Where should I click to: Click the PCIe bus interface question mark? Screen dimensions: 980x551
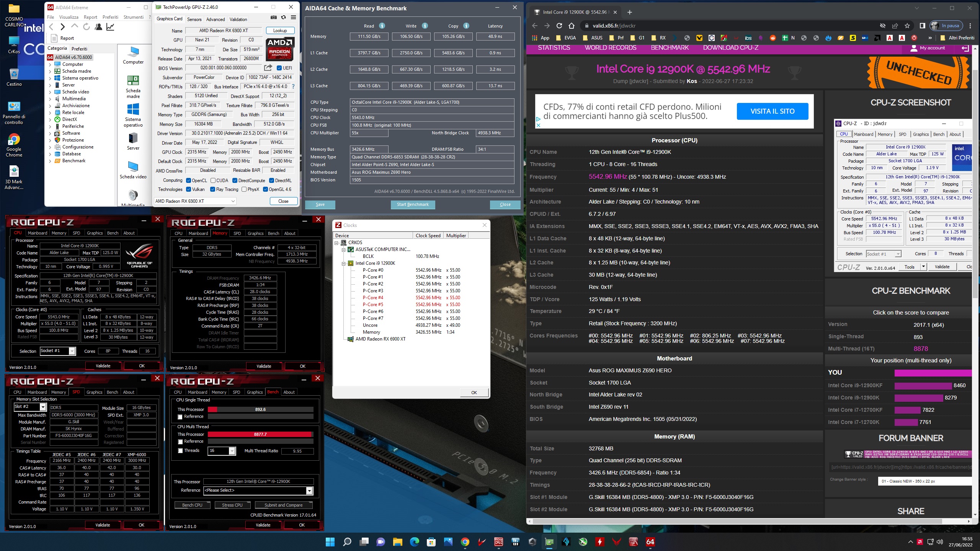pos(293,86)
